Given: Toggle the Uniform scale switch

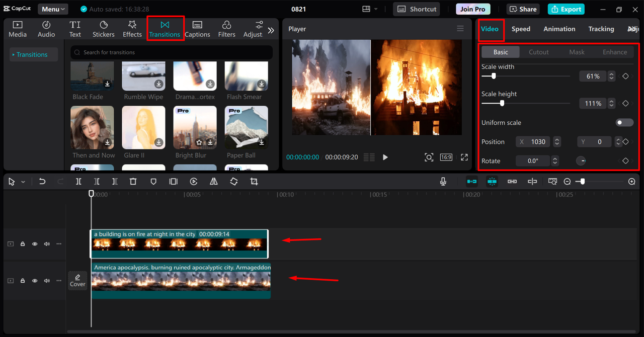Looking at the screenshot, I should 624,123.
